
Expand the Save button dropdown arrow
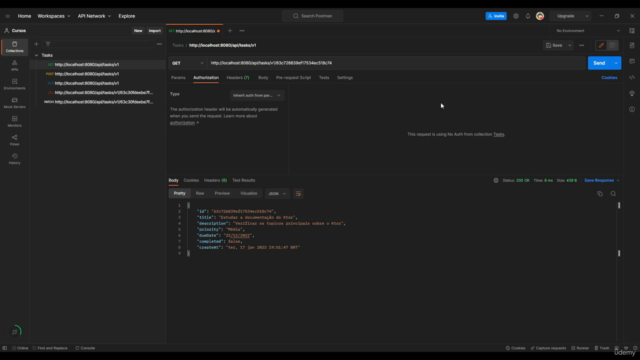pyautogui.click(x=569, y=45)
